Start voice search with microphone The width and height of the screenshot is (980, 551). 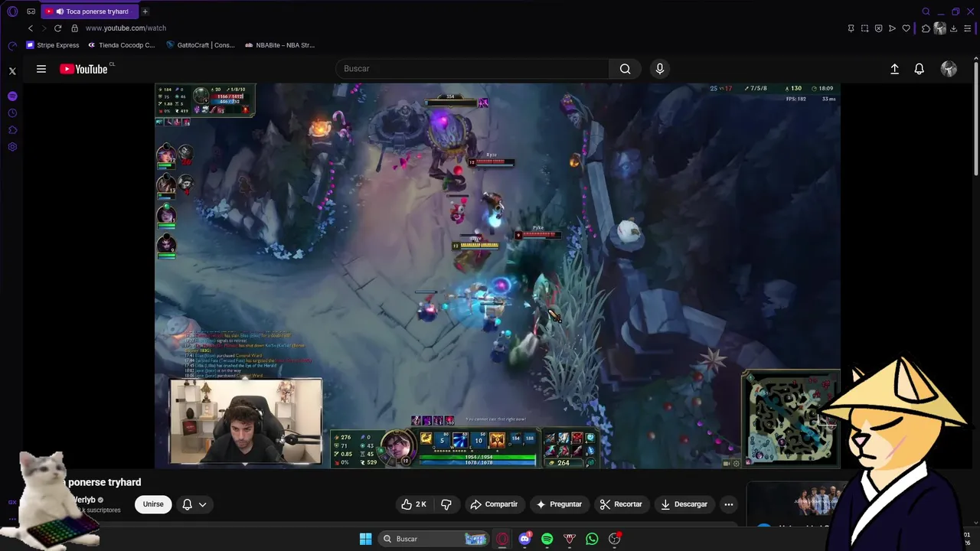pyautogui.click(x=660, y=69)
